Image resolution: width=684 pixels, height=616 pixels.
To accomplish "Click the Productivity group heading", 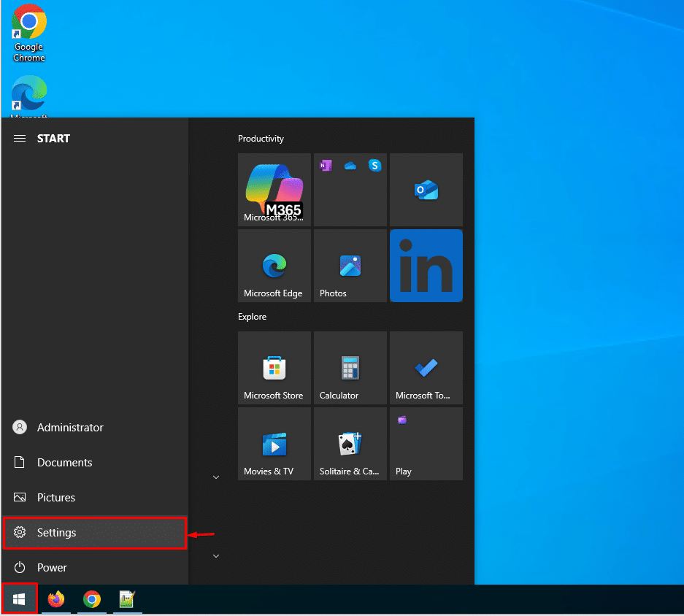I will point(261,139).
